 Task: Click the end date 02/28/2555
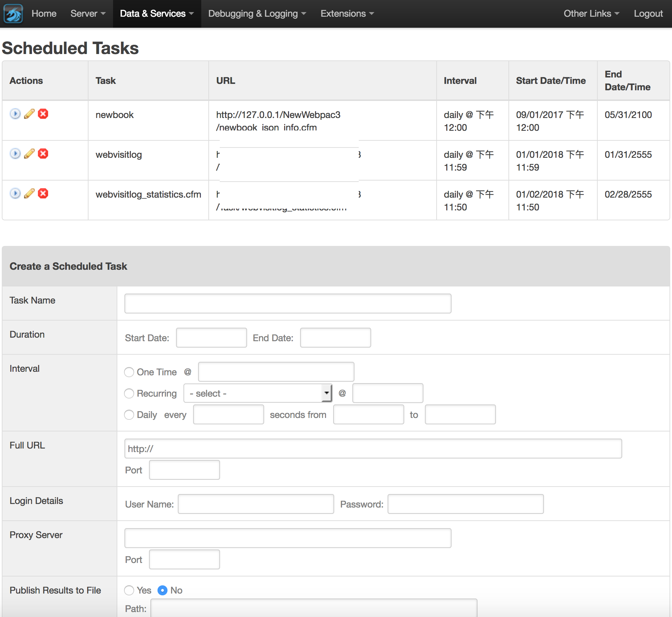(x=628, y=194)
